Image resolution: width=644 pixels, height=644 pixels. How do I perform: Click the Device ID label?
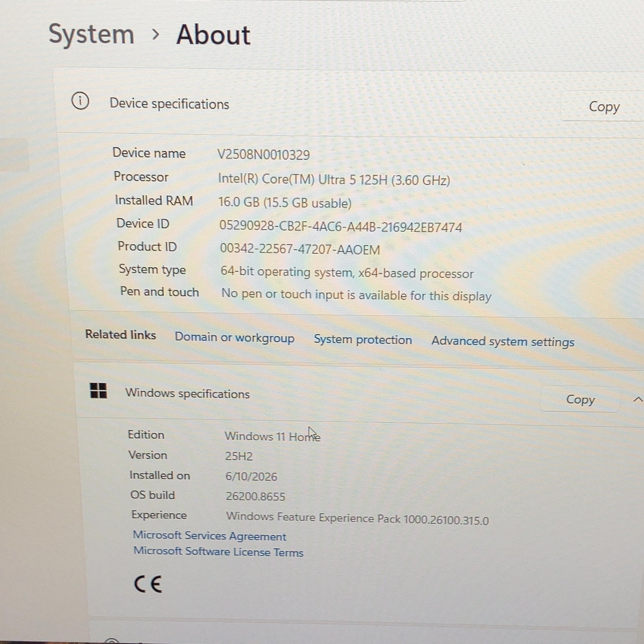[x=143, y=224]
